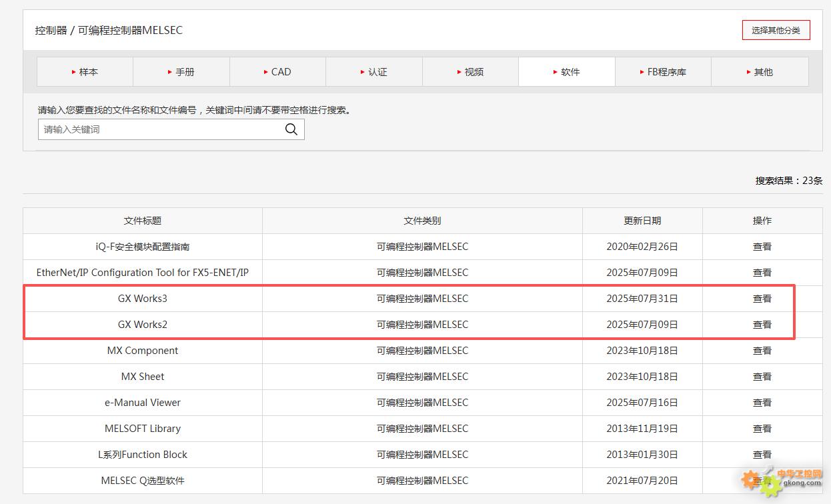This screenshot has height=504, width=831.
Task: Click the 控制器 / 可编程控制器MELSEC heading
Action: click(109, 31)
